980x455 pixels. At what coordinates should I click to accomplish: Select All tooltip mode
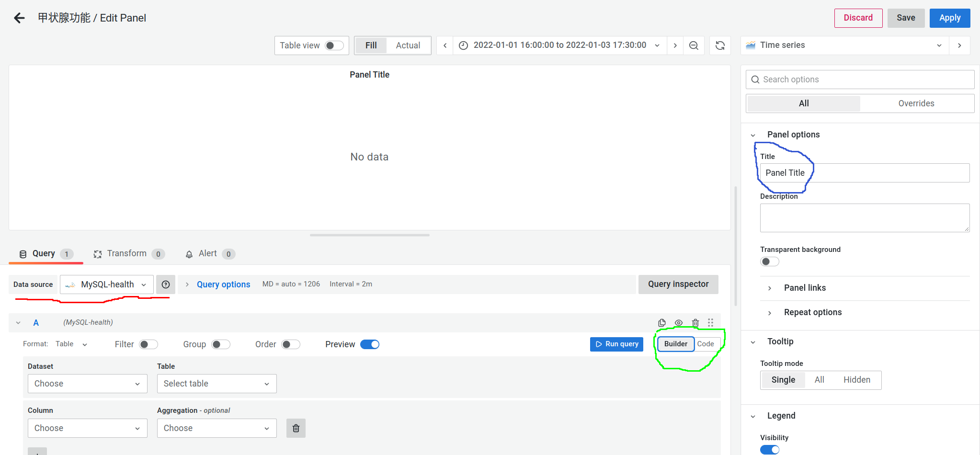[x=820, y=380]
